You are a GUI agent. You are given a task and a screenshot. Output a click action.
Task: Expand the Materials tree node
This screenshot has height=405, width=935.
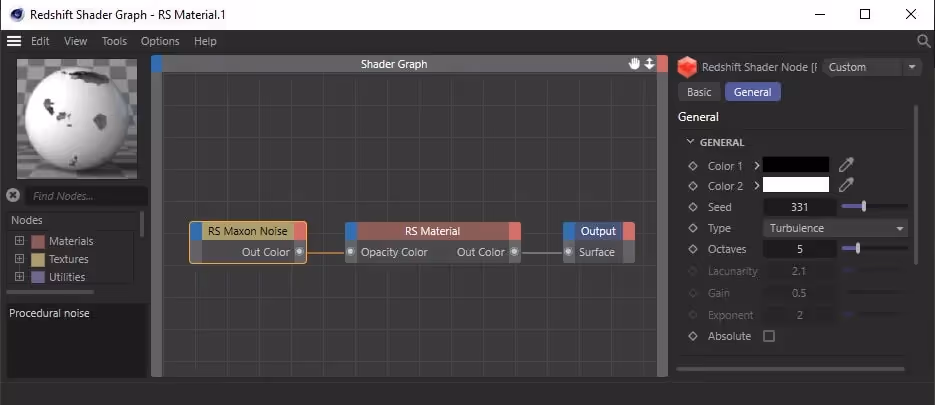[x=19, y=241]
